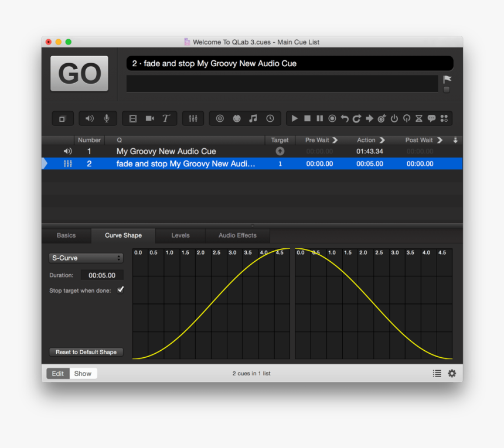Open the Levels tab
Screen dimensions: 504x448
click(180, 235)
